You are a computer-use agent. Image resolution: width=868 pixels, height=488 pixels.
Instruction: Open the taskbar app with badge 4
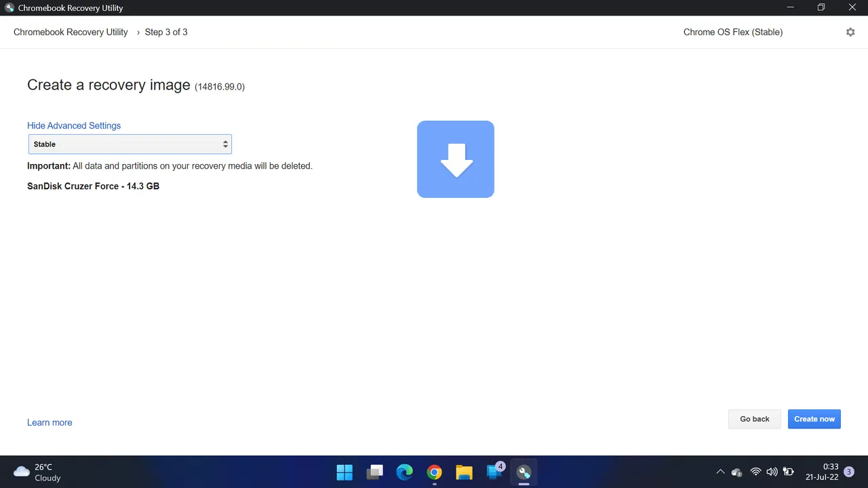(495, 472)
